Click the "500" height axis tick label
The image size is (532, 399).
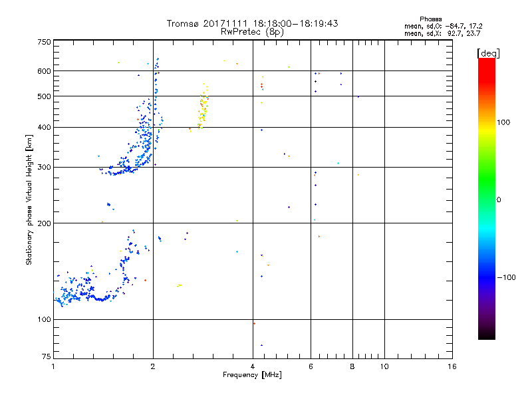44,96
